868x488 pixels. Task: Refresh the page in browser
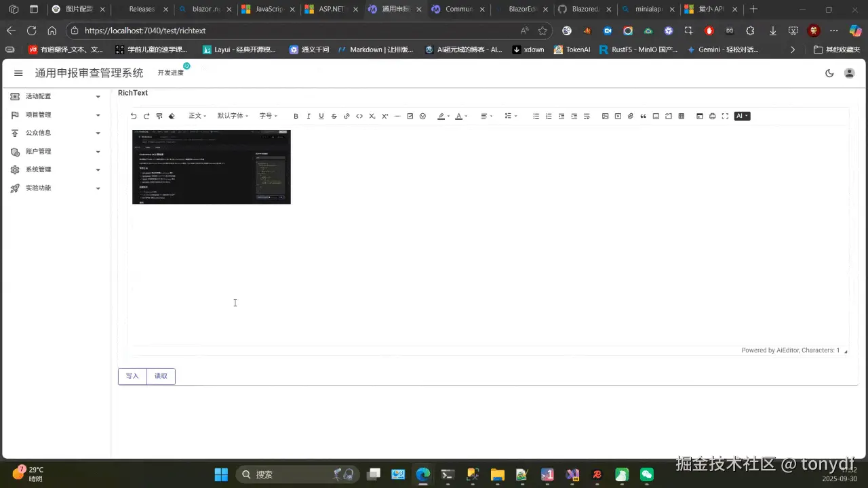31,30
